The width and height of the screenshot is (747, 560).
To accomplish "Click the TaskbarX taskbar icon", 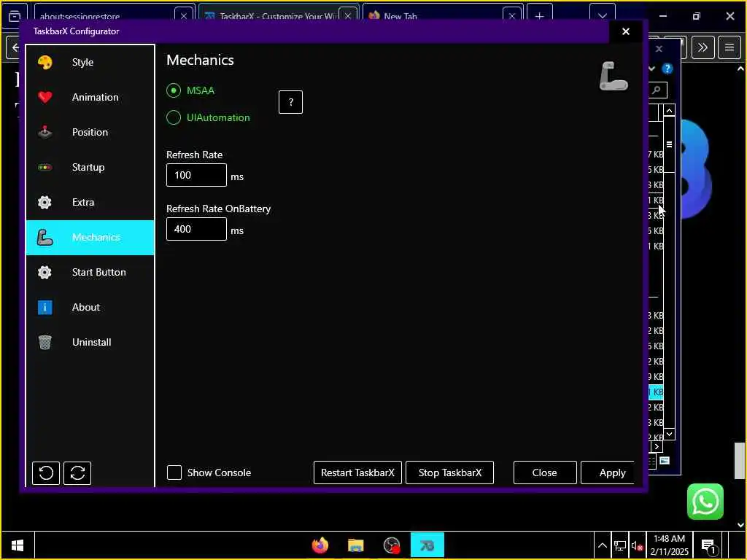I will coord(427,545).
